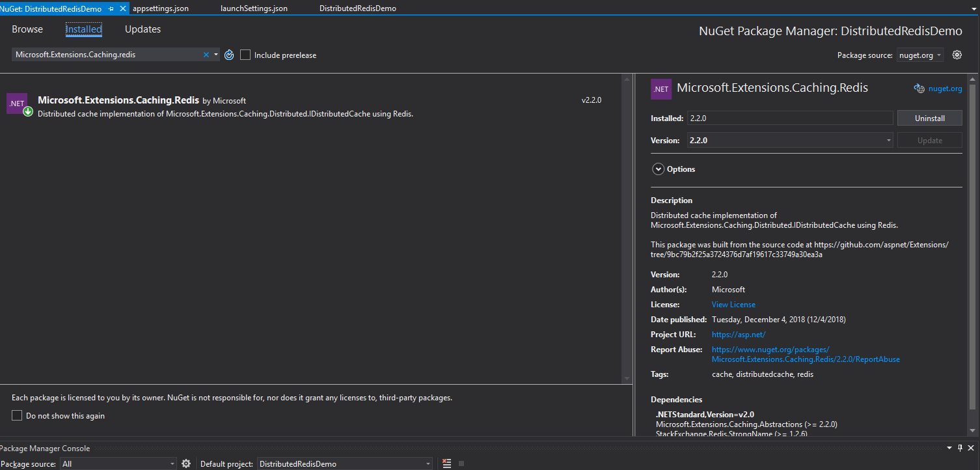The width and height of the screenshot is (980, 470).
Task: Open the search history dropdown arrow
Action: [216, 55]
